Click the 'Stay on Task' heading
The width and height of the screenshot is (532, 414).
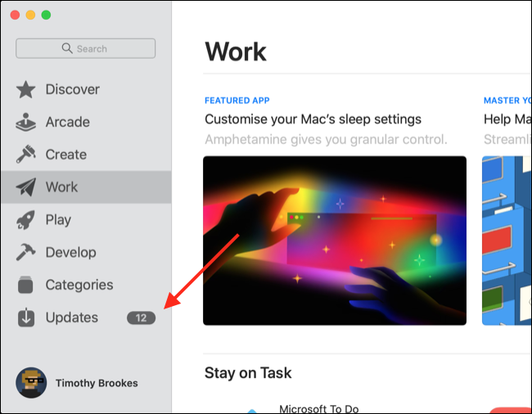(248, 373)
